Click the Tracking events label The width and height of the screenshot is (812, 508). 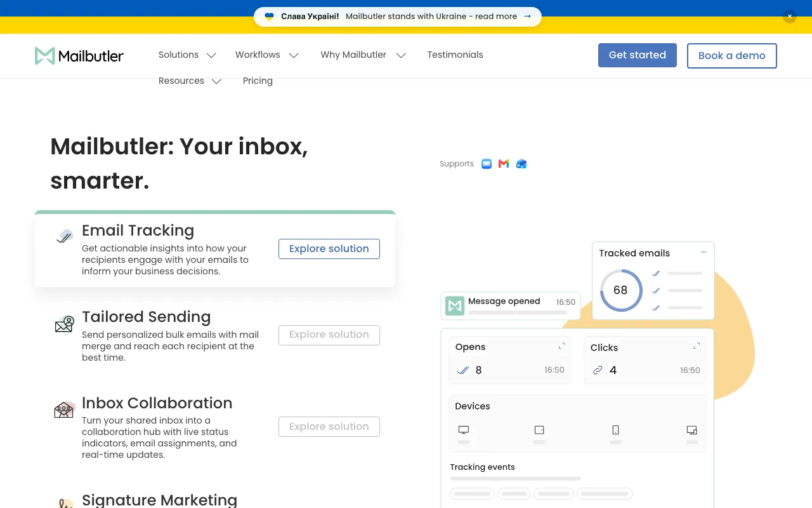[482, 467]
